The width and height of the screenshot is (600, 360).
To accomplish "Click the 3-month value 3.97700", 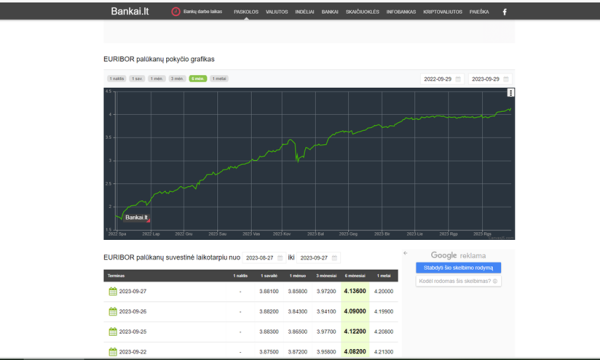I will click(326, 332).
